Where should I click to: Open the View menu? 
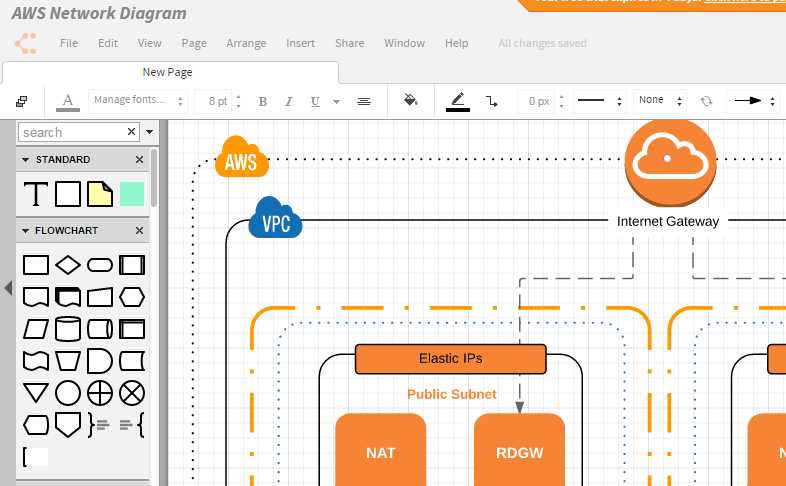click(x=149, y=43)
